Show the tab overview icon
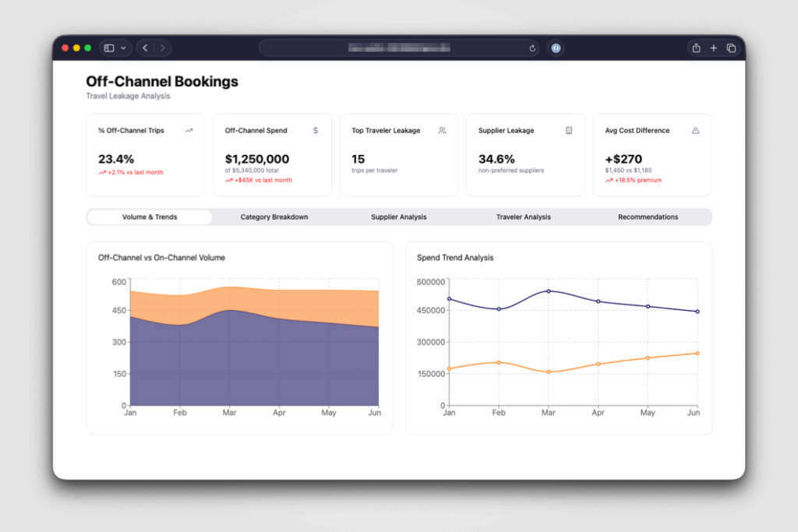This screenshot has width=798, height=532. click(x=731, y=48)
